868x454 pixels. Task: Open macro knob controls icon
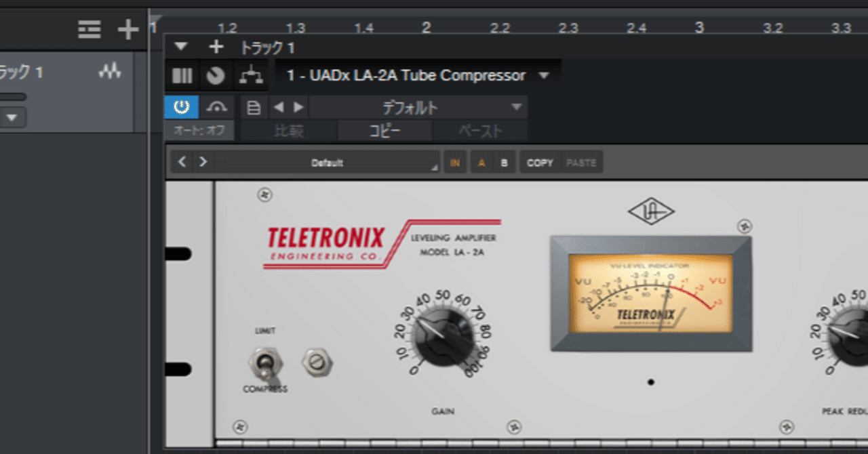[x=216, y=75]
